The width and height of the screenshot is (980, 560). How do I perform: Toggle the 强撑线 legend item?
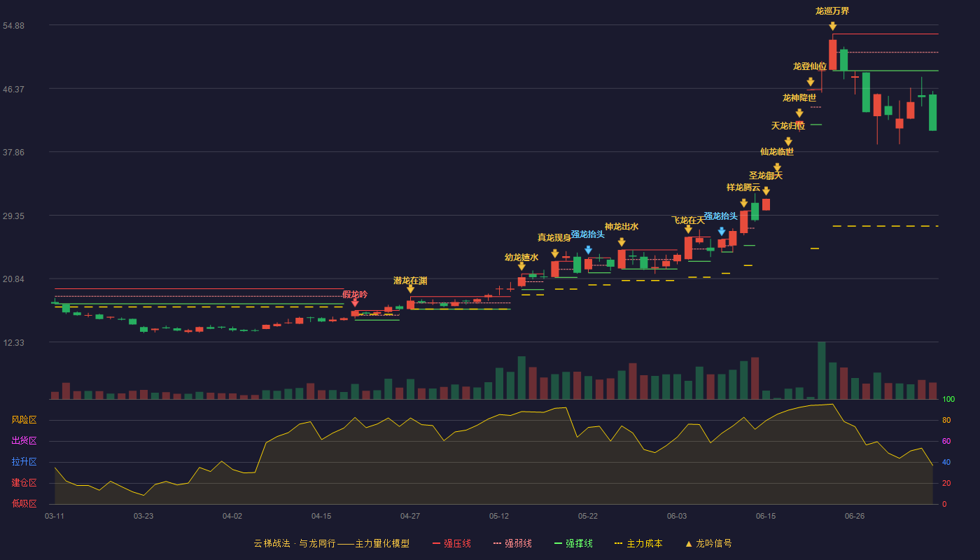pyautogui.click(x=573, y=543)
